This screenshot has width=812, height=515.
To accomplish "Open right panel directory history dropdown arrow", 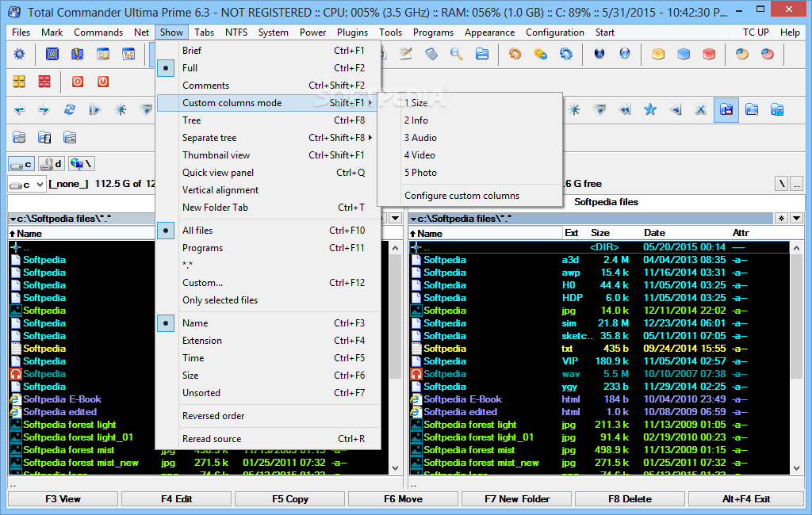I will click(796, 219).
